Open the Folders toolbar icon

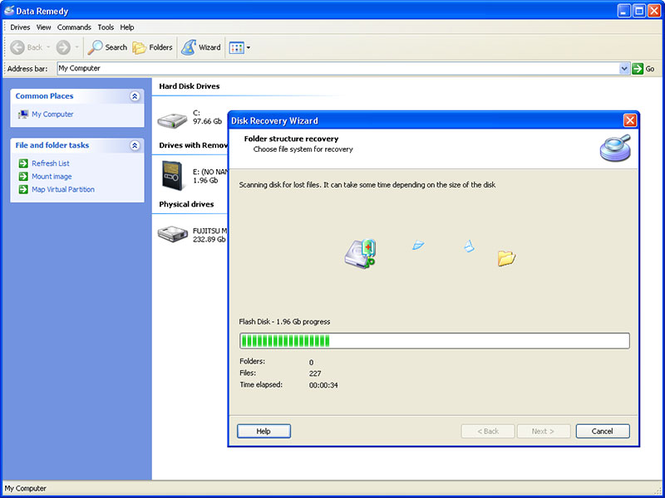(139, 48)
